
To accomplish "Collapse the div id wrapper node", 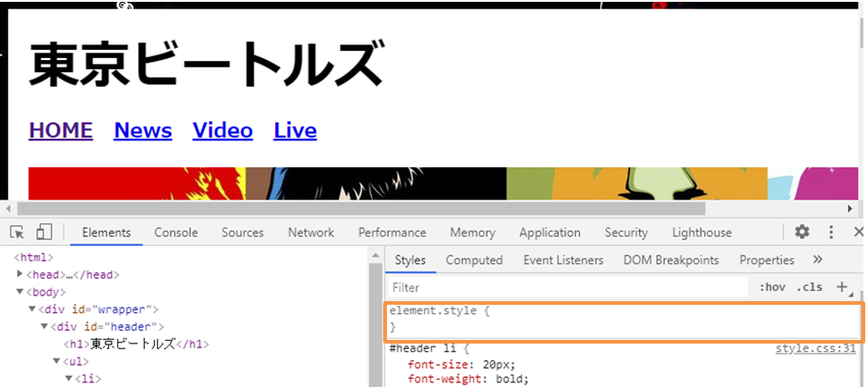I will coord(32,308).
